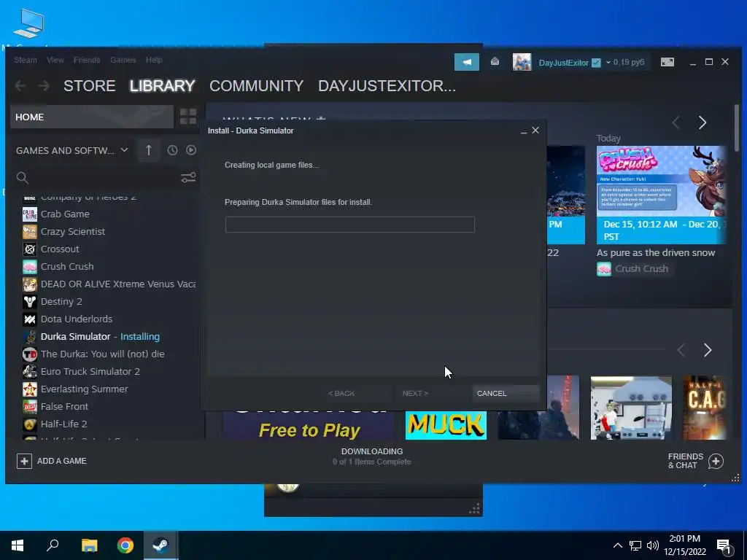Click ADD A GAME label

tap(62, 461)
